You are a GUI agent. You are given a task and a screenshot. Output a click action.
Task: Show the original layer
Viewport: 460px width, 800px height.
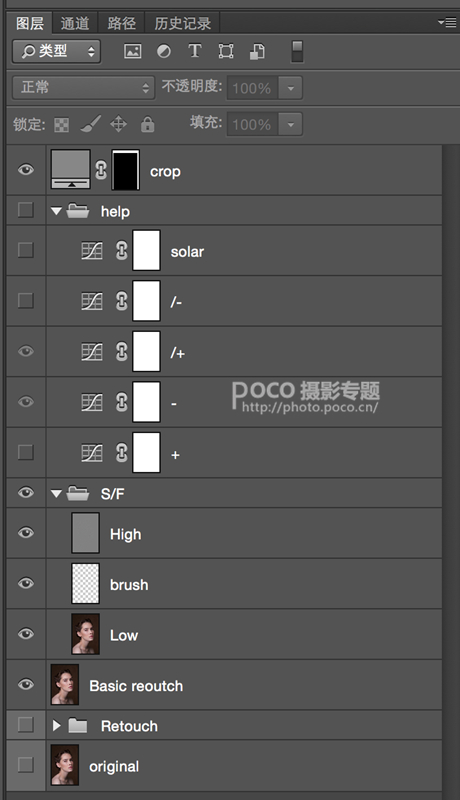[25, 765]
